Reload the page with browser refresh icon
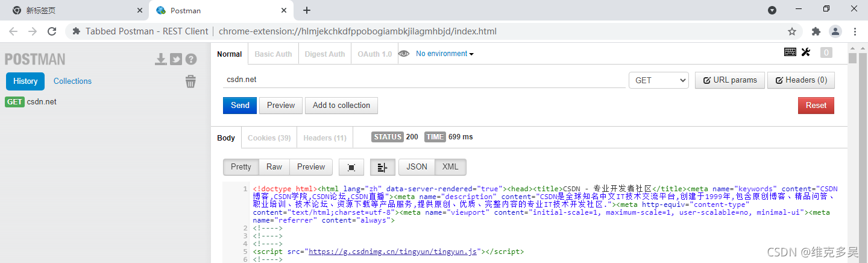This screenshot has height=263, width=868. pos(52,31)
